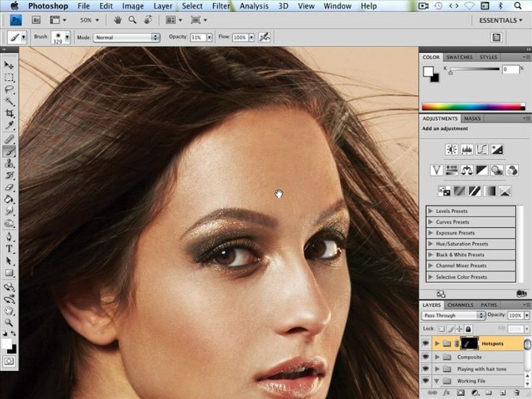Select the Move tool
The height and width of the screenshot is (399, 532).
(x=9, y=65)
